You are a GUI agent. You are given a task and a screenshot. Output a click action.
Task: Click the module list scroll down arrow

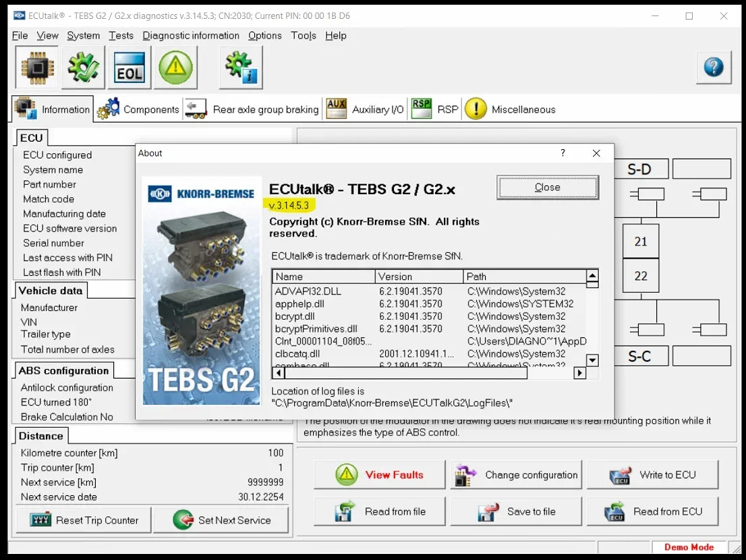pos(592,360)
